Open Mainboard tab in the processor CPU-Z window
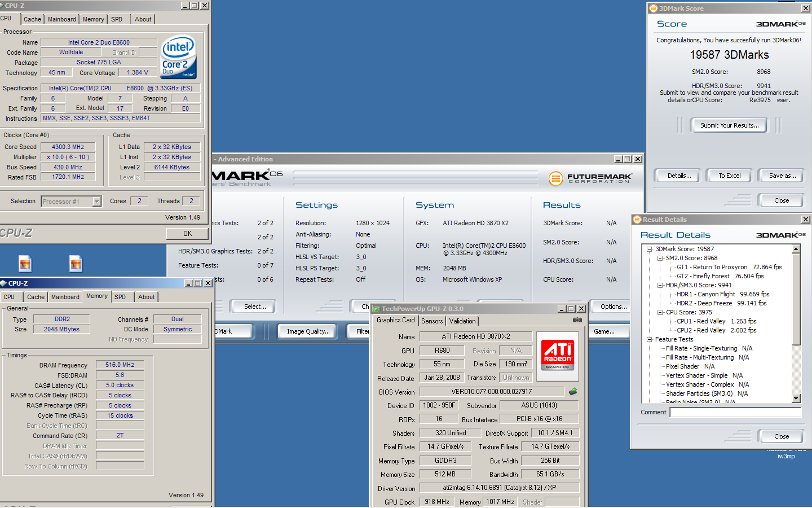 point(61,19)
